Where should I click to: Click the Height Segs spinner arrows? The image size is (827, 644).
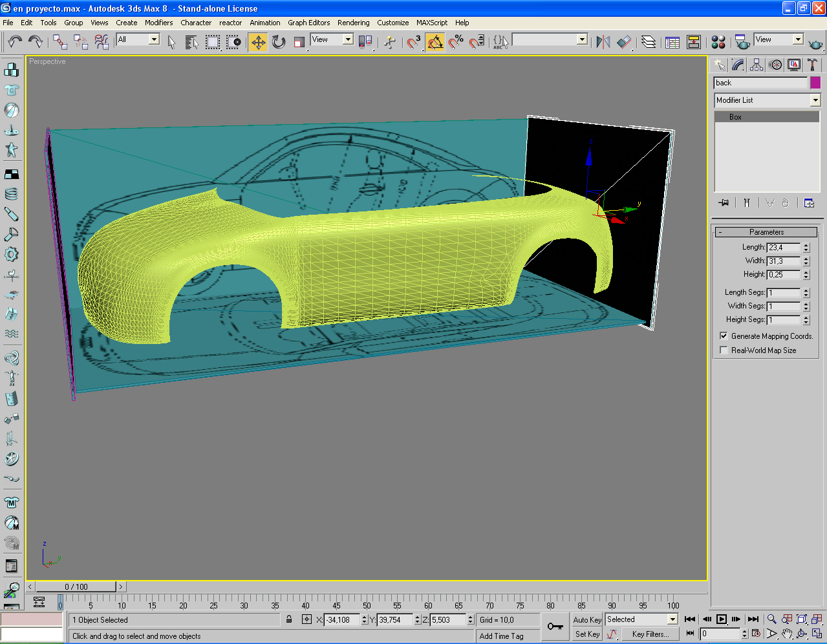point(806,319)
